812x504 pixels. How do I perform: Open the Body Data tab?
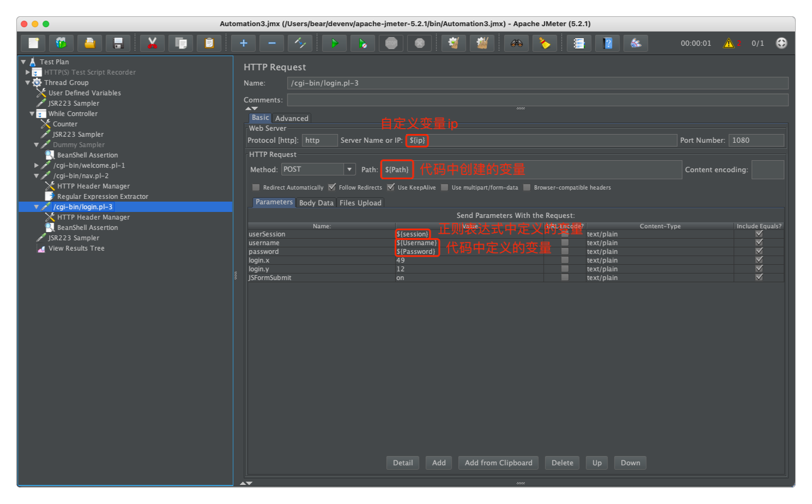(x=316, y=203)
